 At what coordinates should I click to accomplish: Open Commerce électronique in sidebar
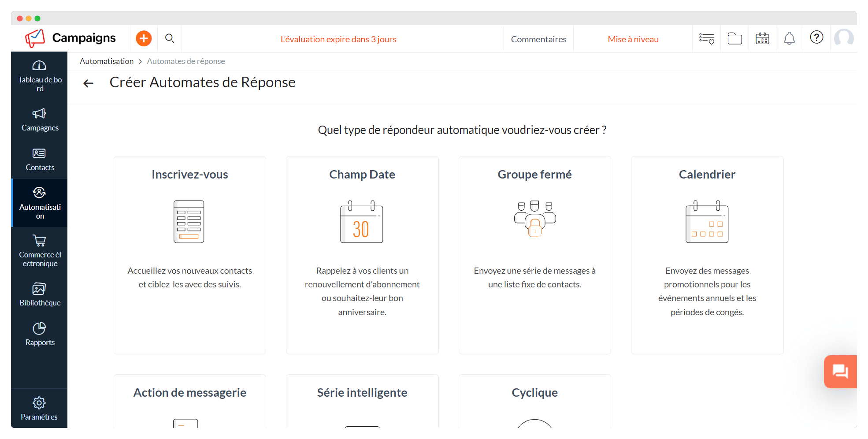pos(40,251)
